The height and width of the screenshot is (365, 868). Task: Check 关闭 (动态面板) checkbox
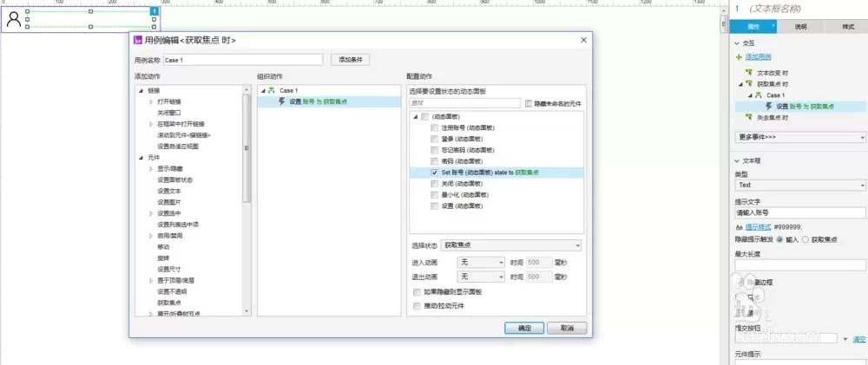(x=435, y=184)
